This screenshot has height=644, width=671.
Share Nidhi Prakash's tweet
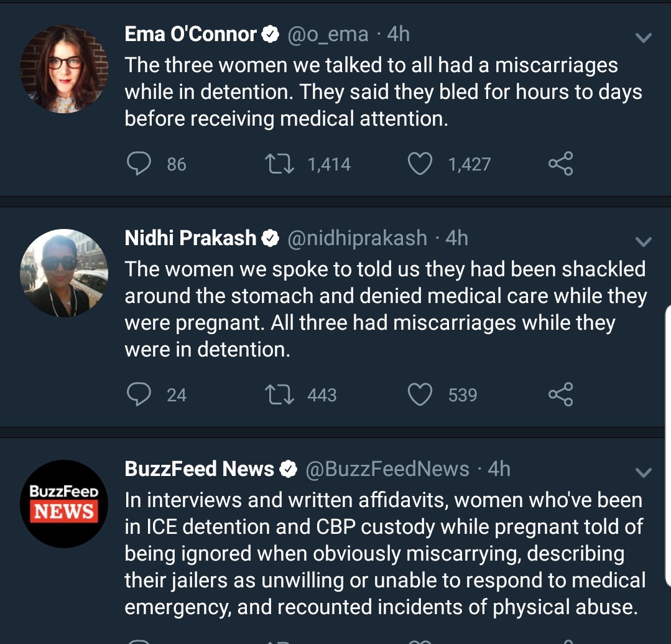[560, 394]
